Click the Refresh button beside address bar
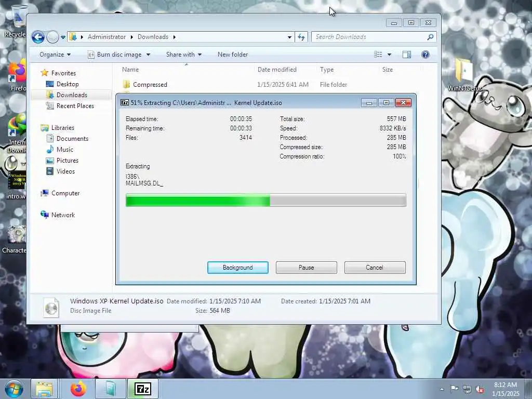This screenshot has width=532, height=399. pos(301,37)
